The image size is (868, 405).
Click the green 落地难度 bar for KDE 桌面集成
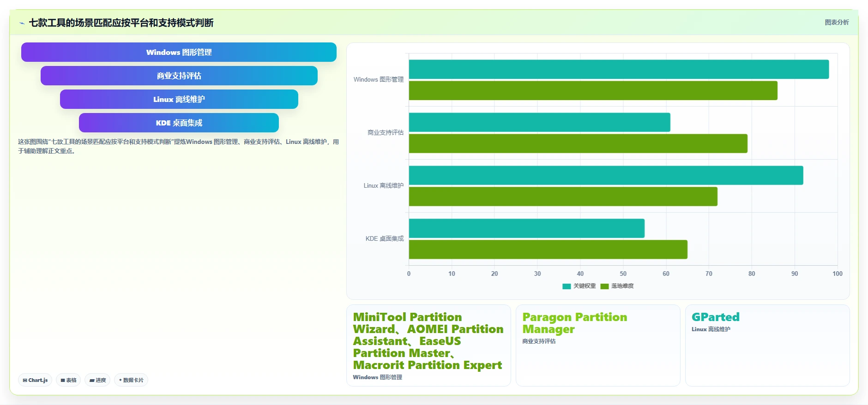pos(548,250)
